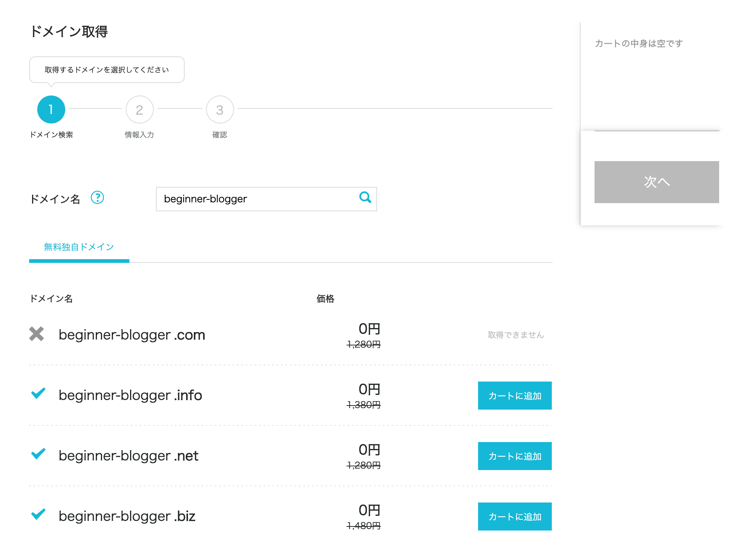Click the empty cart message text
This screenshot has height=546, width=756.
(638, 44)
